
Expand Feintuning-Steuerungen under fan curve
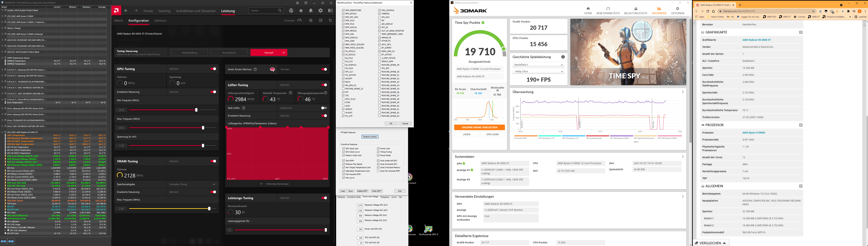[274, 184]
